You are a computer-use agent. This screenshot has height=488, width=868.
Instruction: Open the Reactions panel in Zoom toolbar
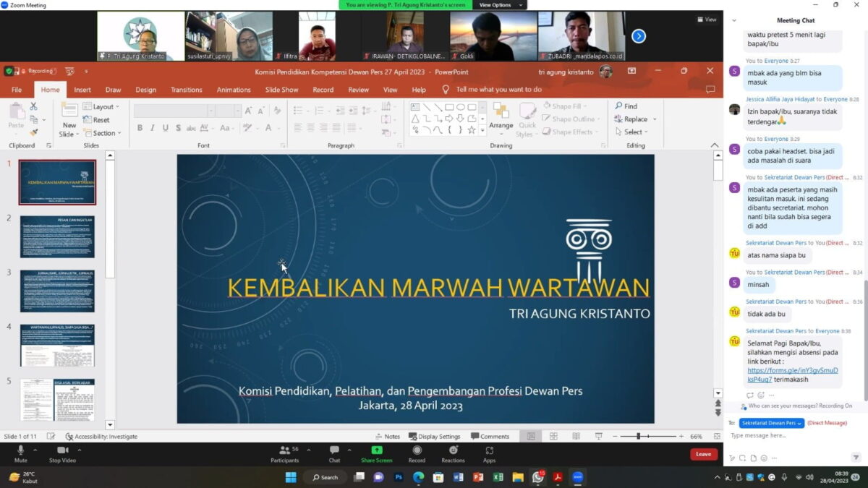pyautogui.click(x=453, y=450)
